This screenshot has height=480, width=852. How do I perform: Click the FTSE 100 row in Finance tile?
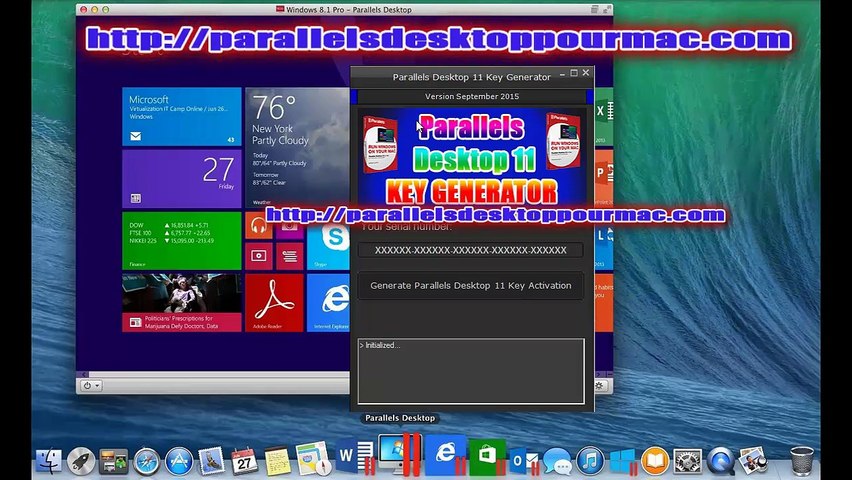pyautogui.click(x=172, y=233)
